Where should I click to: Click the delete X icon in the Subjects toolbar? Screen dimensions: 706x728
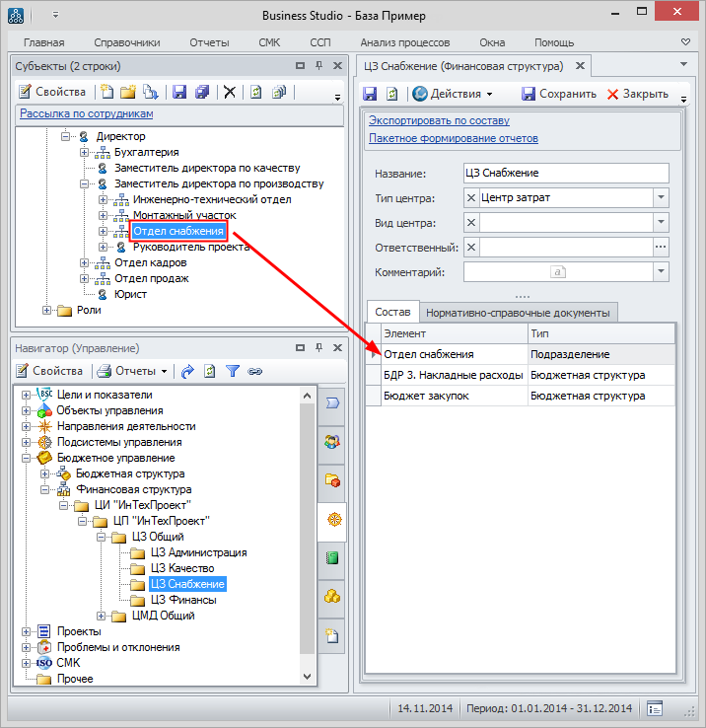click(x=230, y=92)
